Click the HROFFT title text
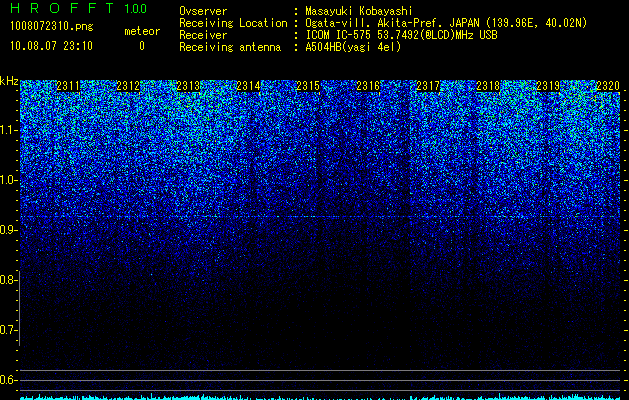Screen dimensions: 629x400 tap(63, 8)
